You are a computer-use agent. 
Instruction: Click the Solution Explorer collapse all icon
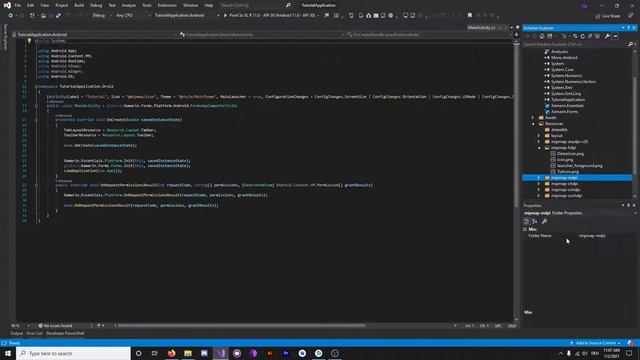click(590, 36)
